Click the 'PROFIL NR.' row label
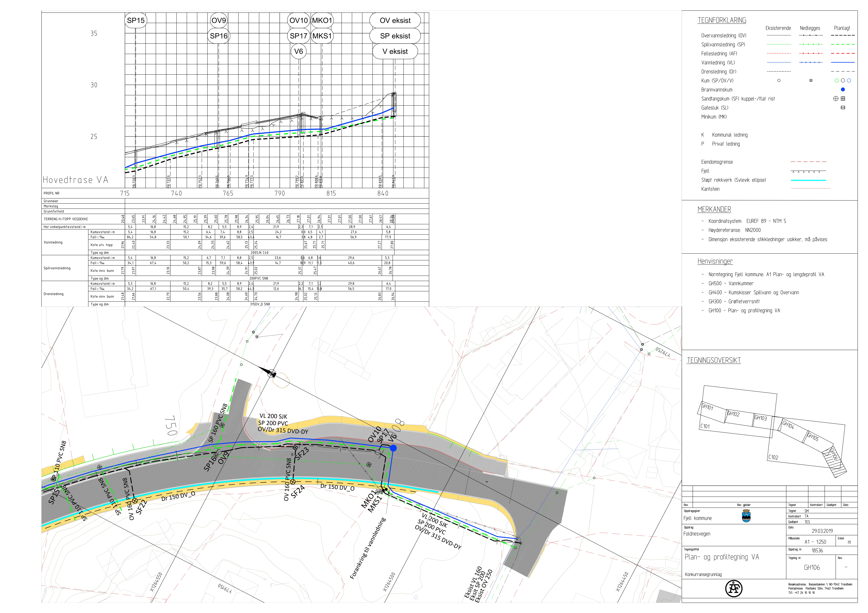The height and width of the screenshot is (613, 868). tap(52, 194)
